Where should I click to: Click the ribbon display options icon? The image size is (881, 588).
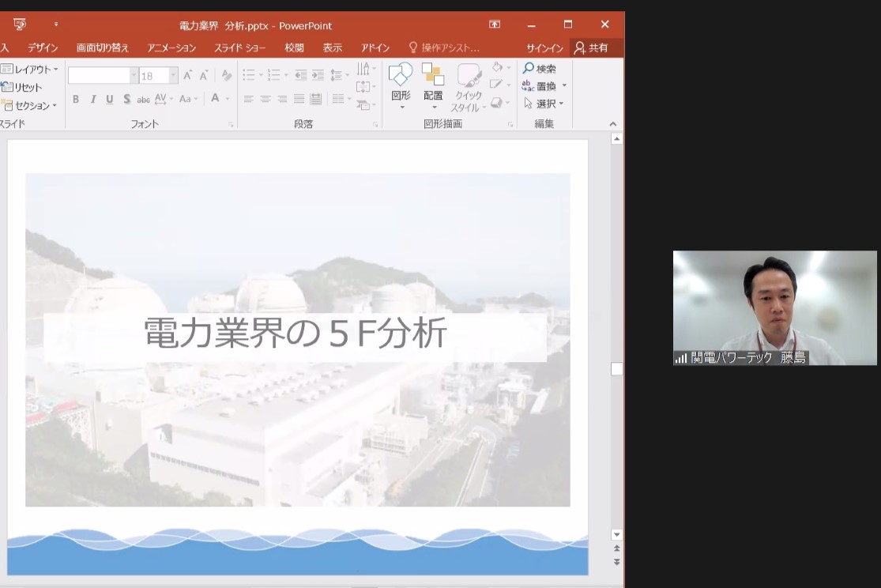click(x=495, y=25)
